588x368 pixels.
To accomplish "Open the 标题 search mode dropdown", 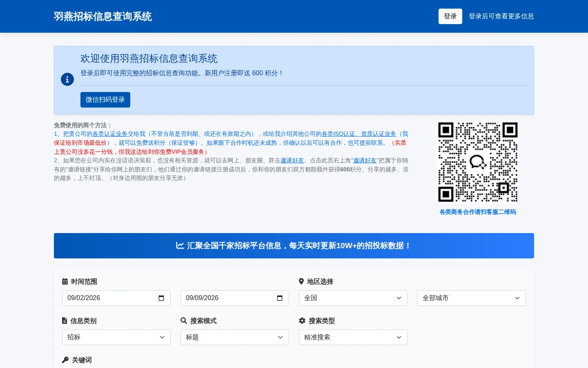I will pos(235,337).
